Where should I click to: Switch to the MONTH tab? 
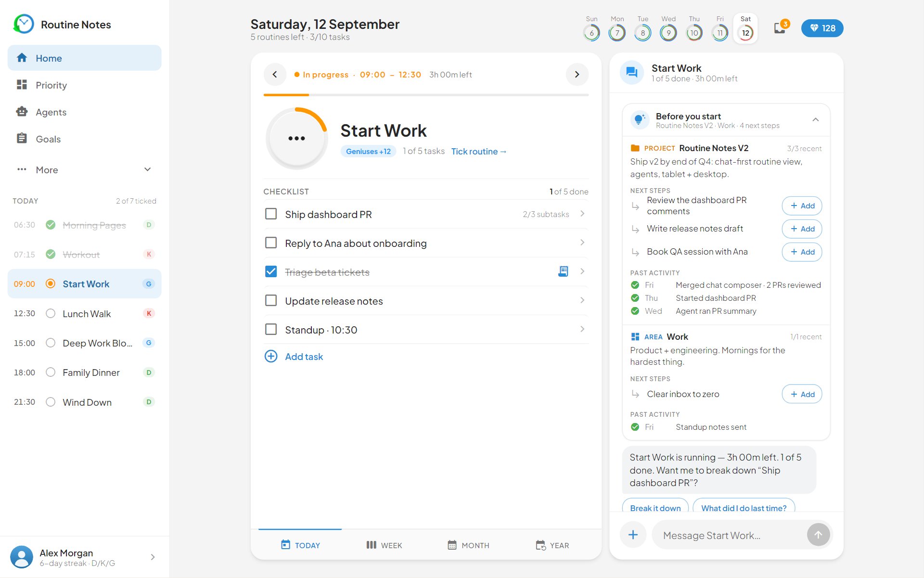click(x=468, y=545)
